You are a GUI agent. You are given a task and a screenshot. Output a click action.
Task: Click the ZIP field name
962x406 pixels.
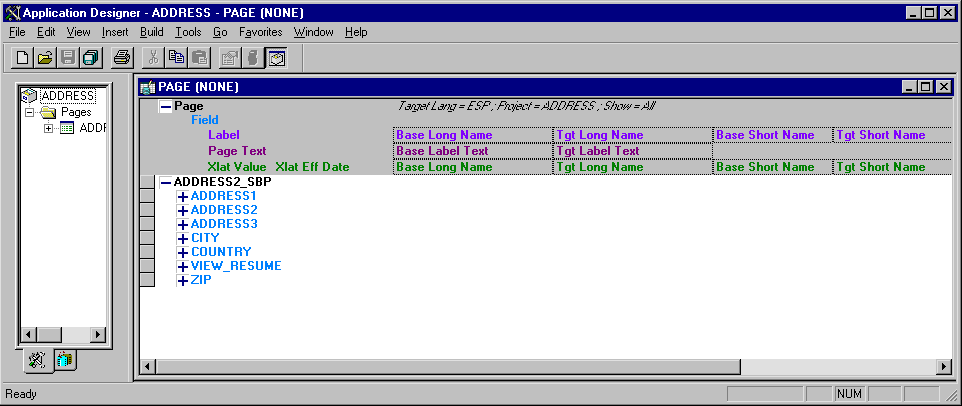pyautogui.click(x=201, y=280)
